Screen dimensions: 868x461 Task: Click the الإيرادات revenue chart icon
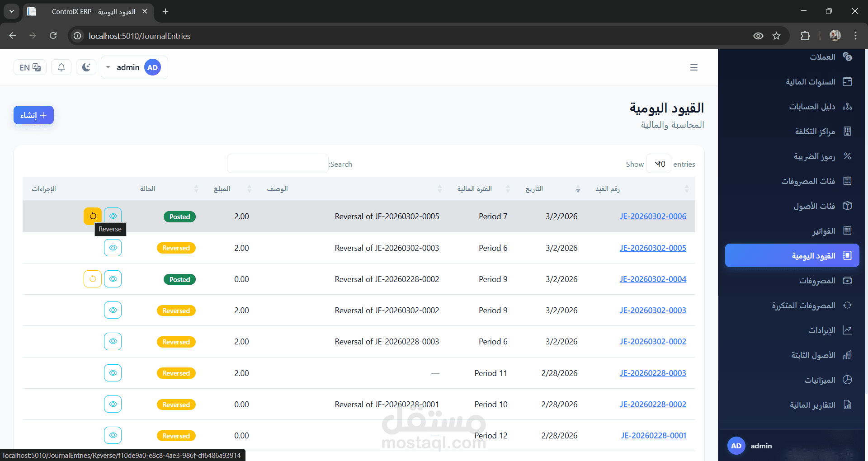[847, 330]
